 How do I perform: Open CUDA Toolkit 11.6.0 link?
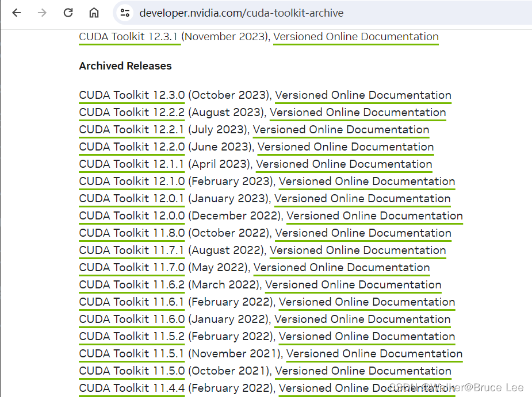coord(132,319)
